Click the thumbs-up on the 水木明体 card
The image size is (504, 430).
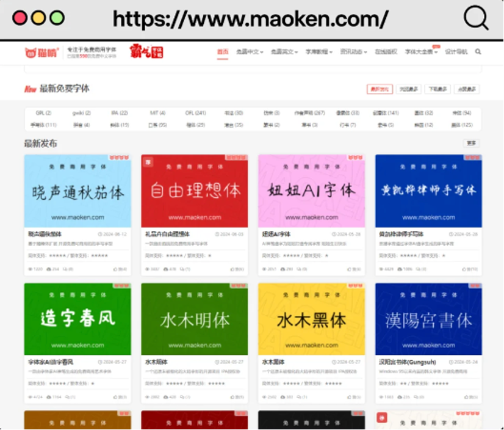click(232, 397)
